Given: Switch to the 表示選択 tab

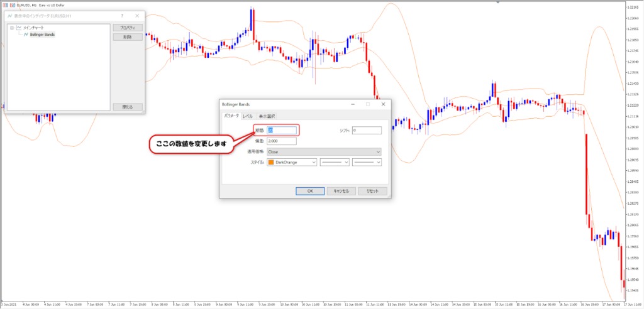Looking at the screenshot, I should click(267, 116).
